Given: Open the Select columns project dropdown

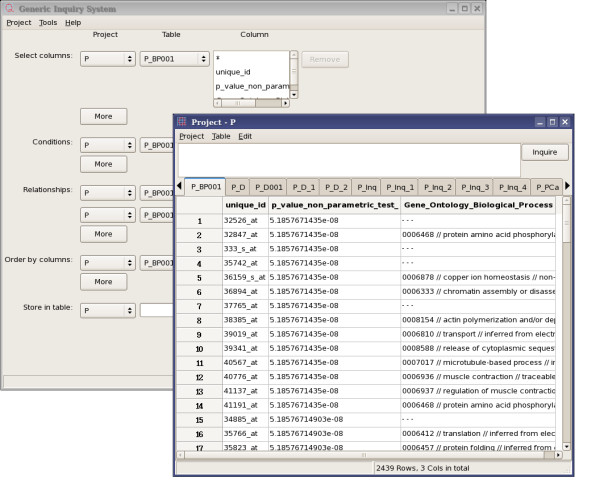Looking at the screenshot, I should 108,59.
